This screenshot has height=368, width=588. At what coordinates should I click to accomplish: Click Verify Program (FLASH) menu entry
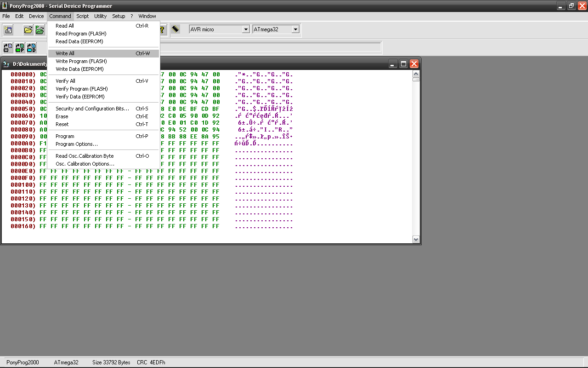[81, 89]
